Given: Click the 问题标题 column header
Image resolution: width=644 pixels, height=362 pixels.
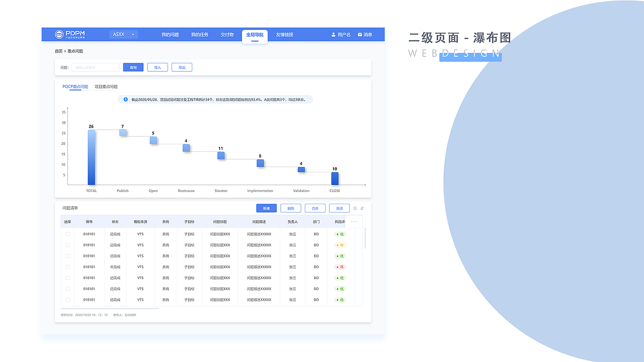Looking at the screenshot, I should click(x=220, y=222).
